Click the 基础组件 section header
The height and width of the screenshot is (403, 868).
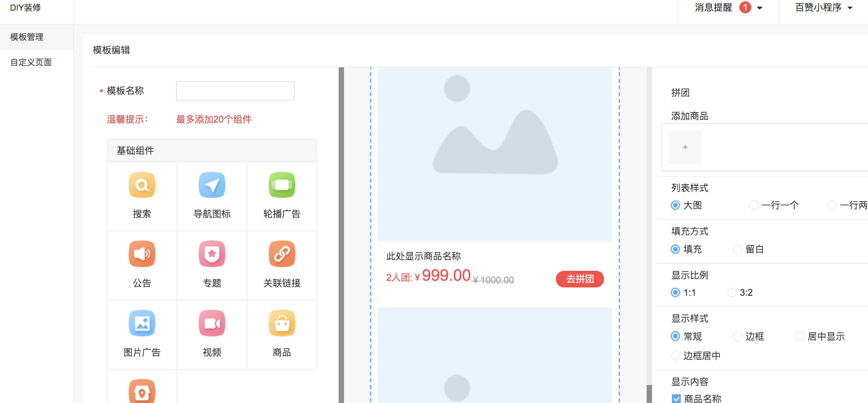tap(212, 151)
